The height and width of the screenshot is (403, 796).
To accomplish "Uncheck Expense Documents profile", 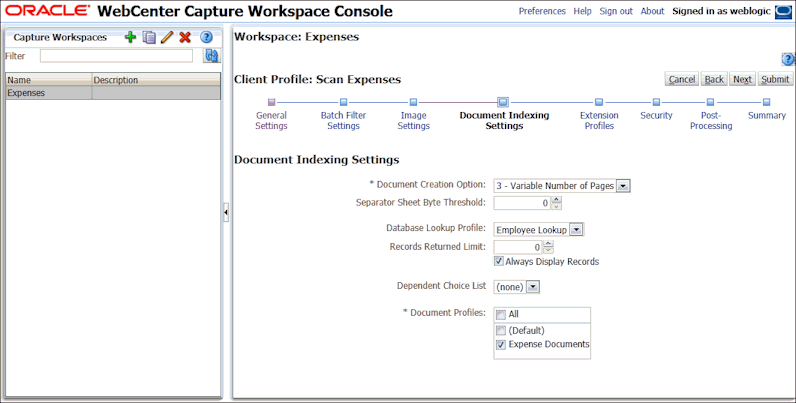I will click(x=501, y=345).
